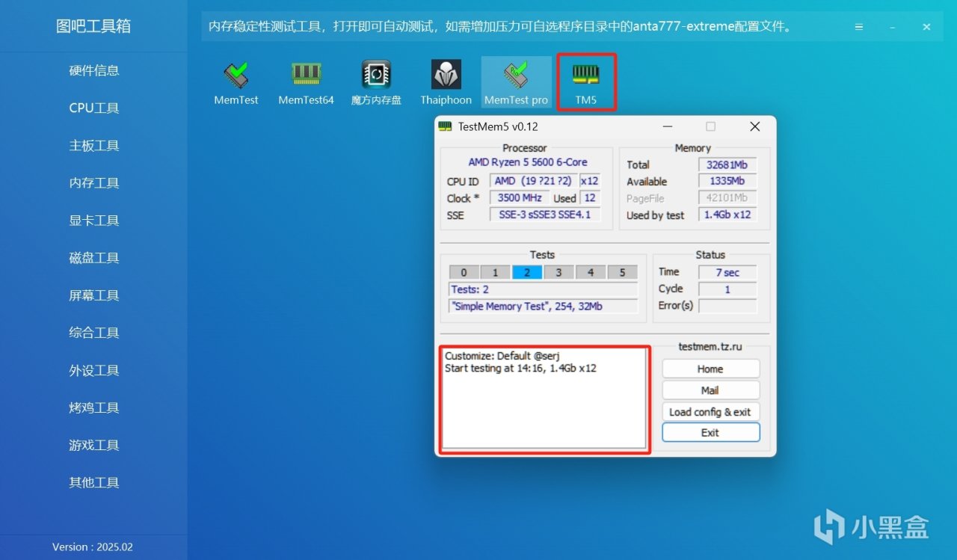The width and height of the screenshot is (957, 560).
Task: Switch to the 烤鸡工具 sidebar category
Action: (93, 407)
